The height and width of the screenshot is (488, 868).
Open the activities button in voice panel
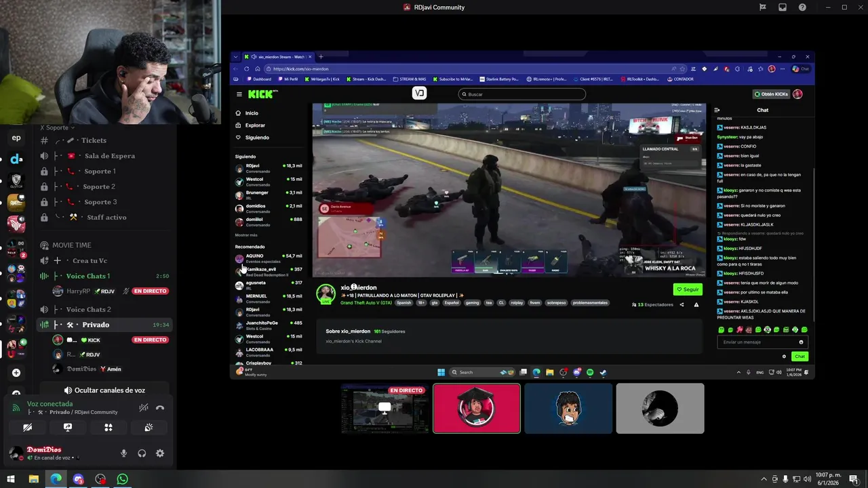[x=108, y=428]
